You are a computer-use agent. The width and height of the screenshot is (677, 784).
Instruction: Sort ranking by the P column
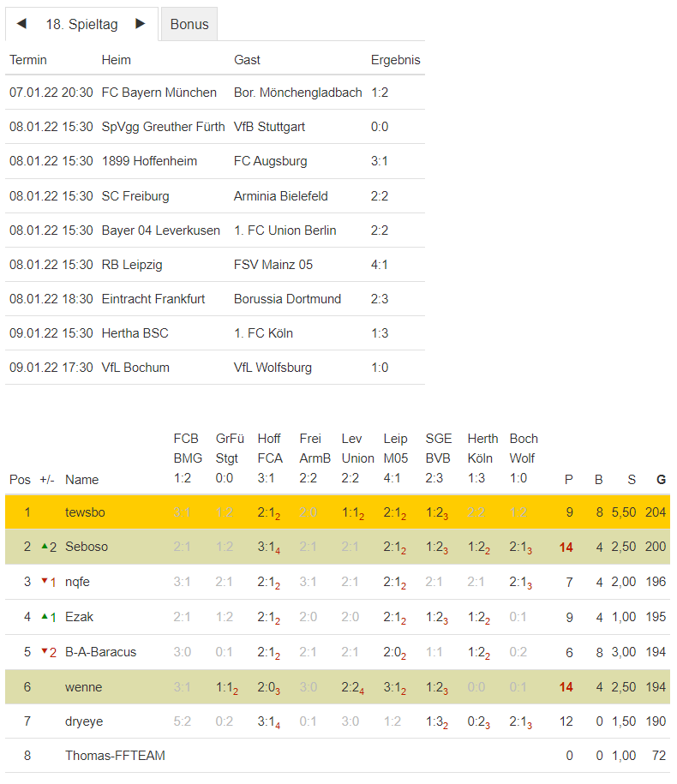click(568, 480)
